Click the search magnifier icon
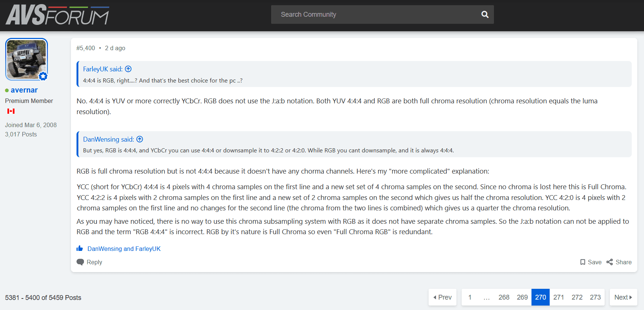Viewport: 644px width, 310px height. click(485, 14)
